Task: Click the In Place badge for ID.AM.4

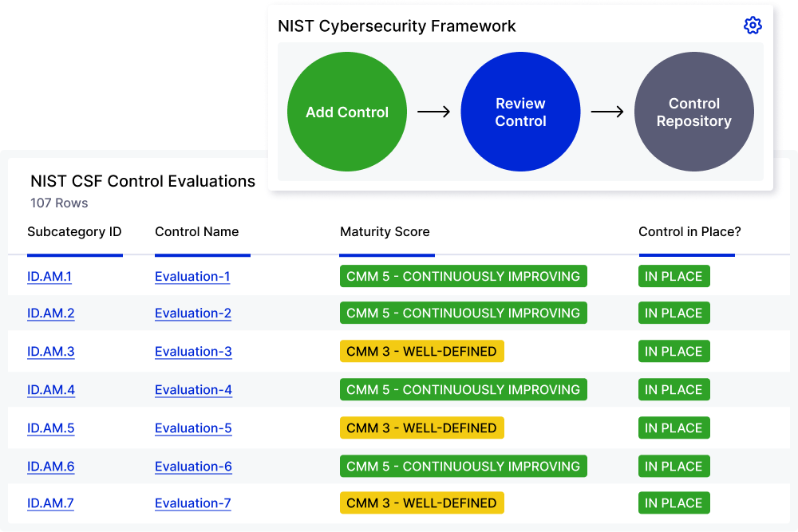Action: click(674, 390)
